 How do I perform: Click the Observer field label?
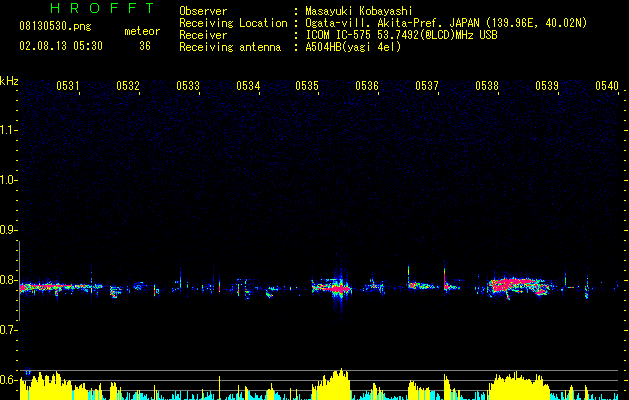[x=203, y=11]
